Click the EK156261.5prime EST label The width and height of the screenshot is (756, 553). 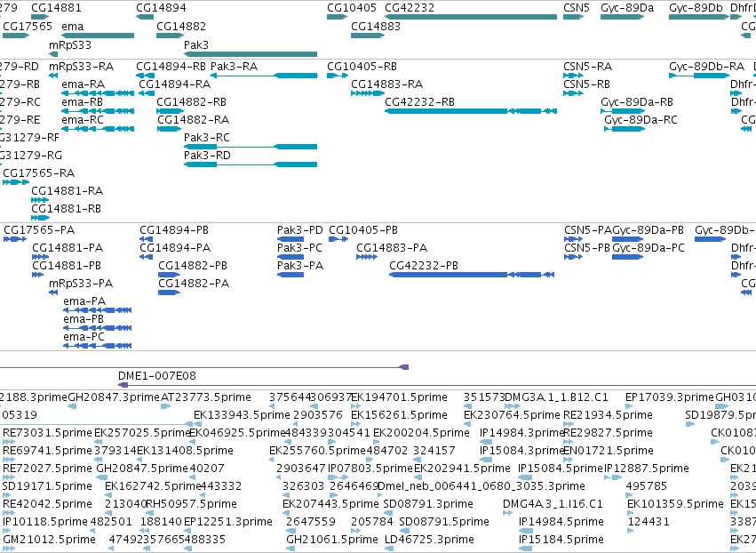point(399,415)
